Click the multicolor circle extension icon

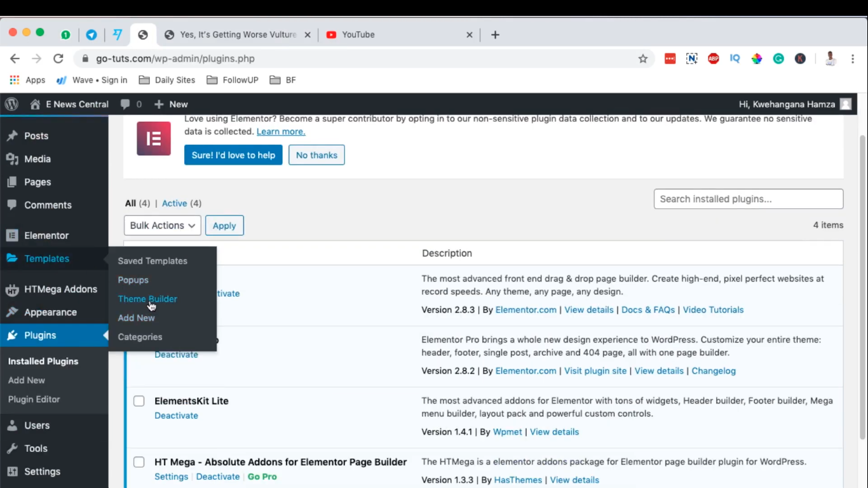click(757, 58)
